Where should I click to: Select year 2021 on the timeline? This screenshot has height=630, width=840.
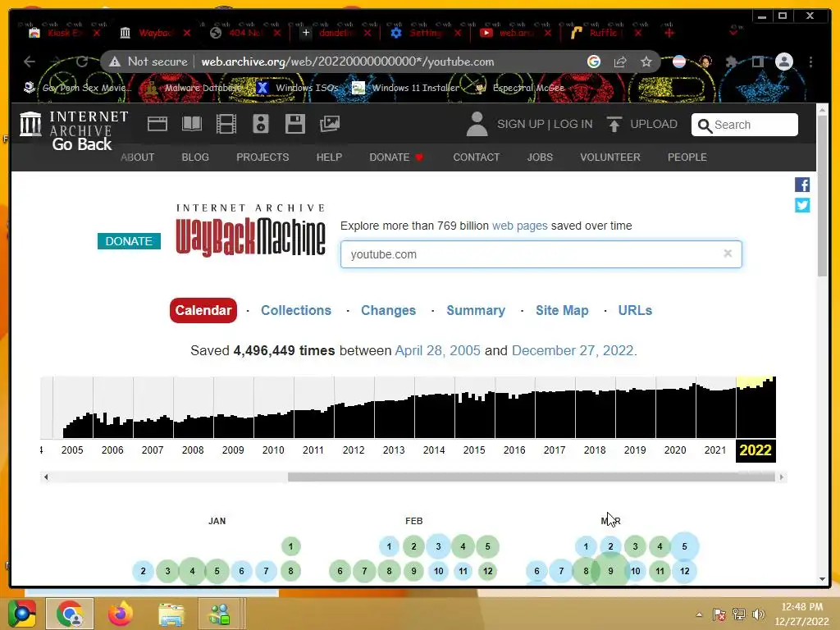tap(715, 450)
